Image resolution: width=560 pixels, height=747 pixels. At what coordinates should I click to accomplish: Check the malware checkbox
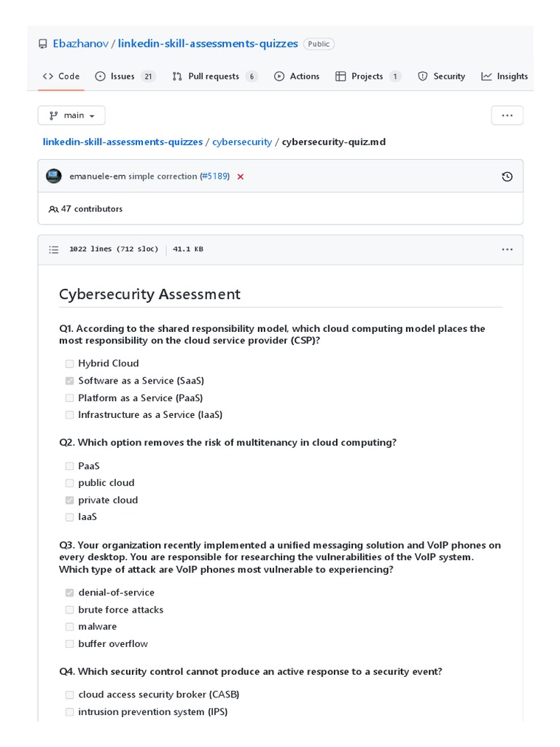69,627
